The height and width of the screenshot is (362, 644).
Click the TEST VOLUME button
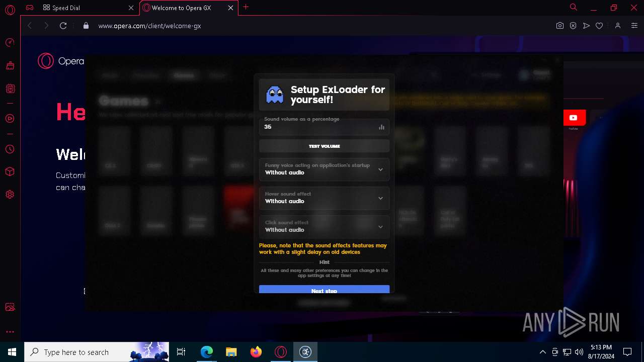324,146
